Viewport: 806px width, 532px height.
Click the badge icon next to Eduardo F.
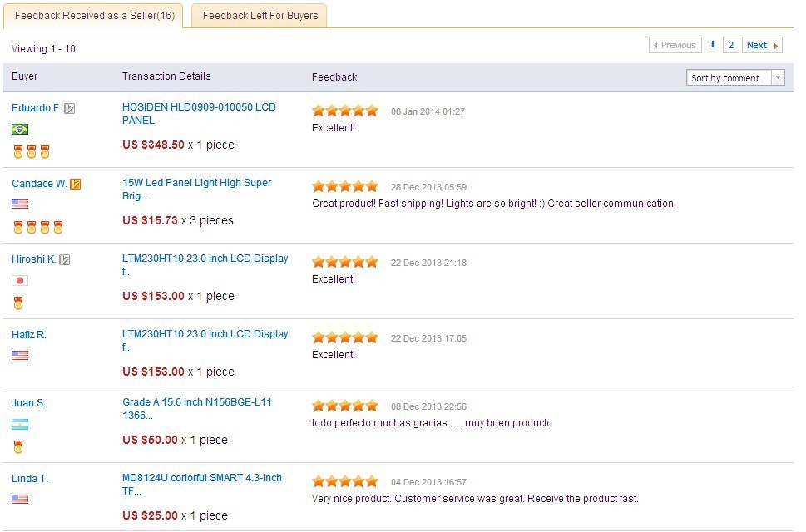70,108
